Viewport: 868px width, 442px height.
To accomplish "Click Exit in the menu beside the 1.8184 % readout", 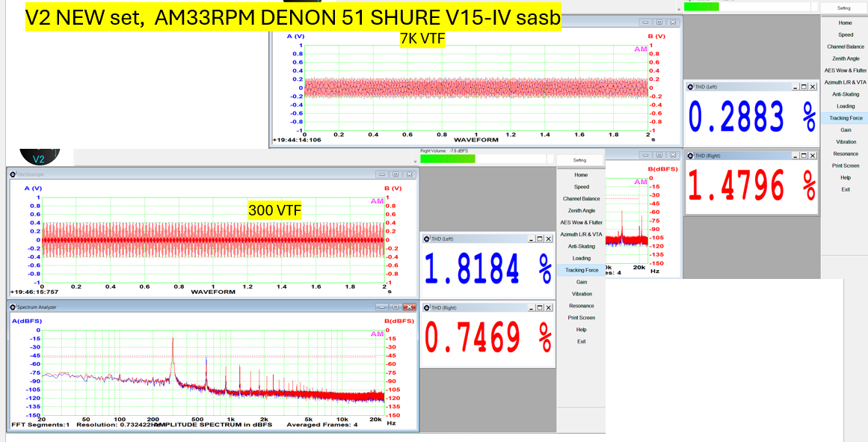I will point(581,342).
